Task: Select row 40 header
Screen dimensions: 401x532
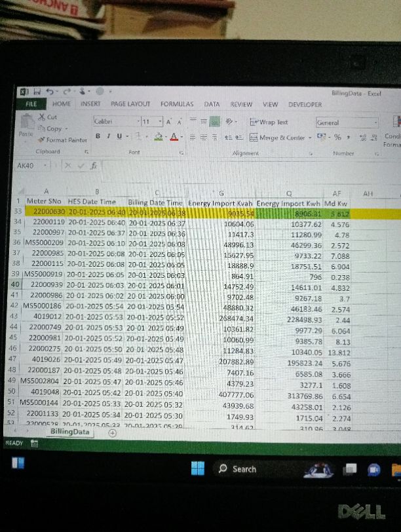Action: click(15, 284)
